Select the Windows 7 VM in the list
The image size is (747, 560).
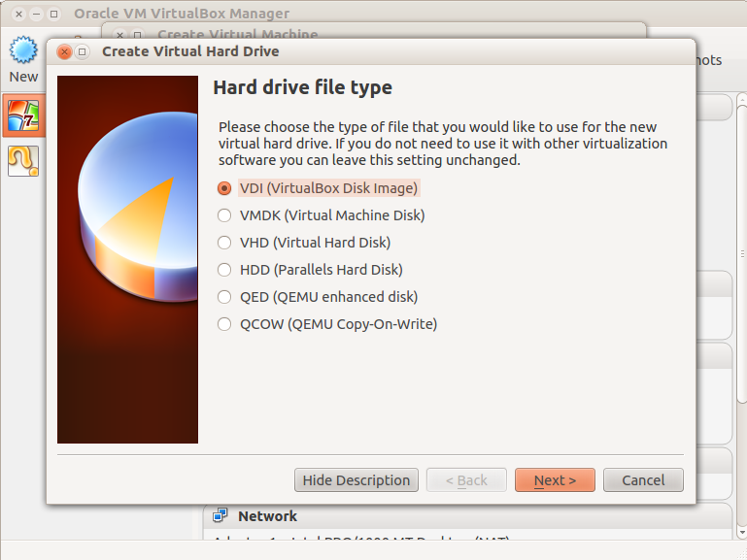click(23, 115)
